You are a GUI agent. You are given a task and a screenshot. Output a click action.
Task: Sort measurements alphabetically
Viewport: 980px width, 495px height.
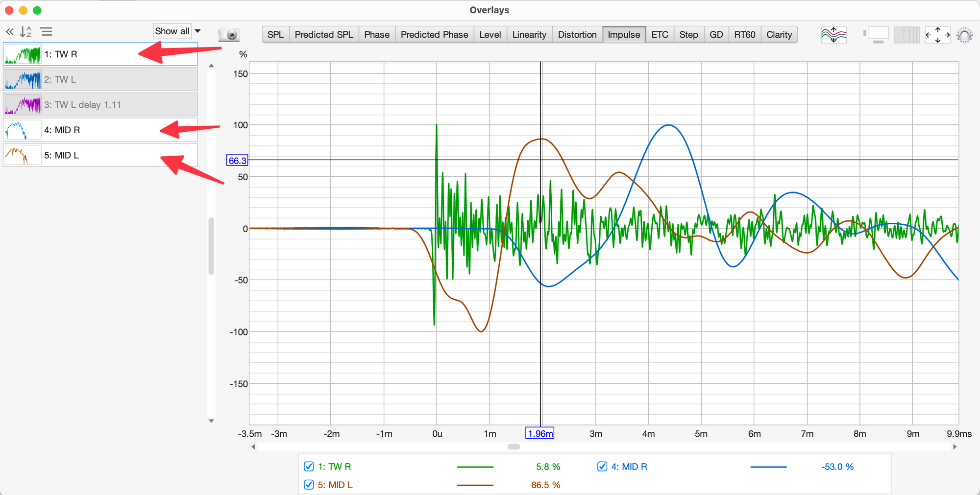coord(25,32)
